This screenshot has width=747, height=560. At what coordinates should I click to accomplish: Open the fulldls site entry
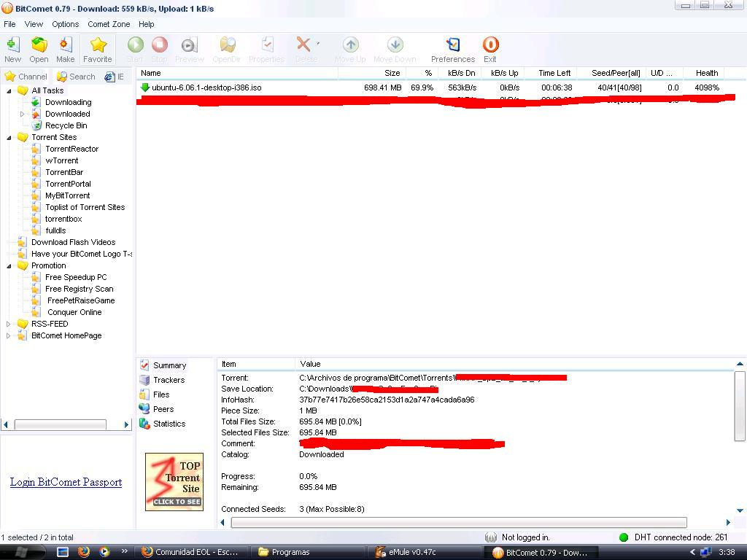pyautogui.click(x=55, y=230)
